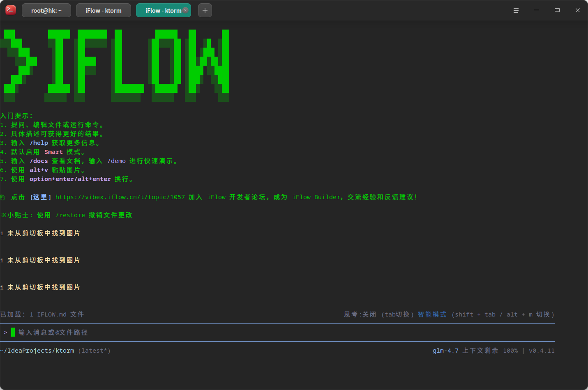Minimize the terminal window
The height and width of the screenshot is (390, 588).
537,10
